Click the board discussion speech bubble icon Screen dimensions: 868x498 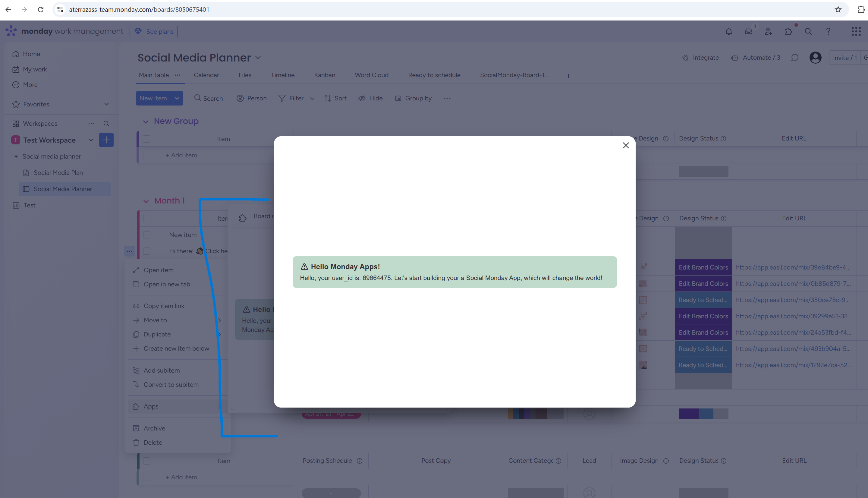[795, 58]
